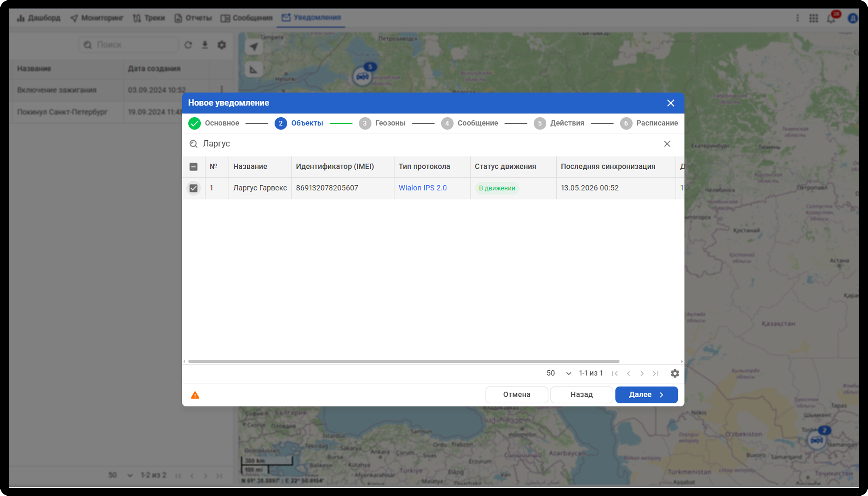The image size is (868, 496).
Task: Click the В движении status badge
Action: [497, 188]
